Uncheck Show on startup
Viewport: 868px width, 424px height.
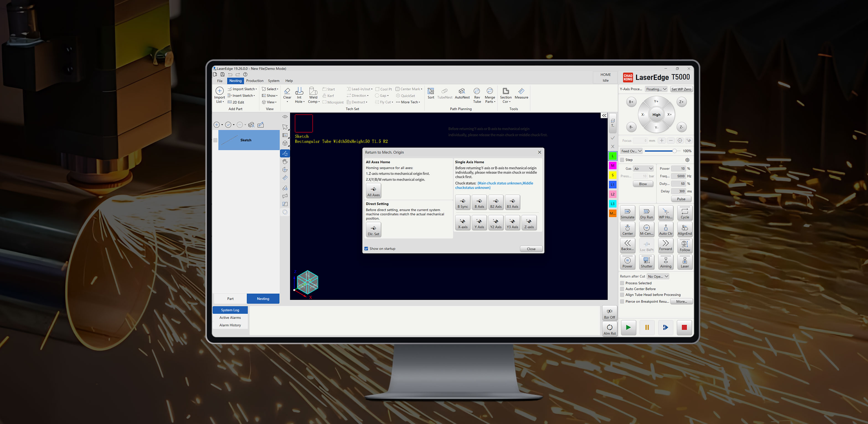pyautogui.click(x=366, y=249)
